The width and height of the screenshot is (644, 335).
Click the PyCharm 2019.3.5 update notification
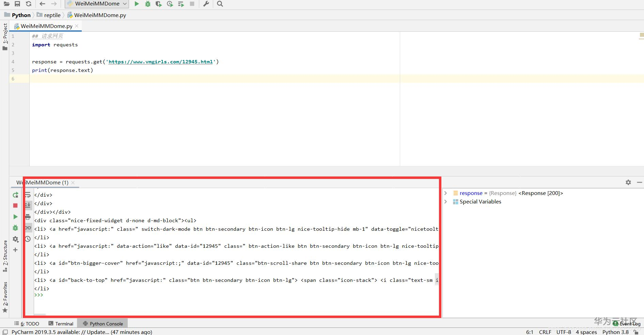tap(82, 332)
